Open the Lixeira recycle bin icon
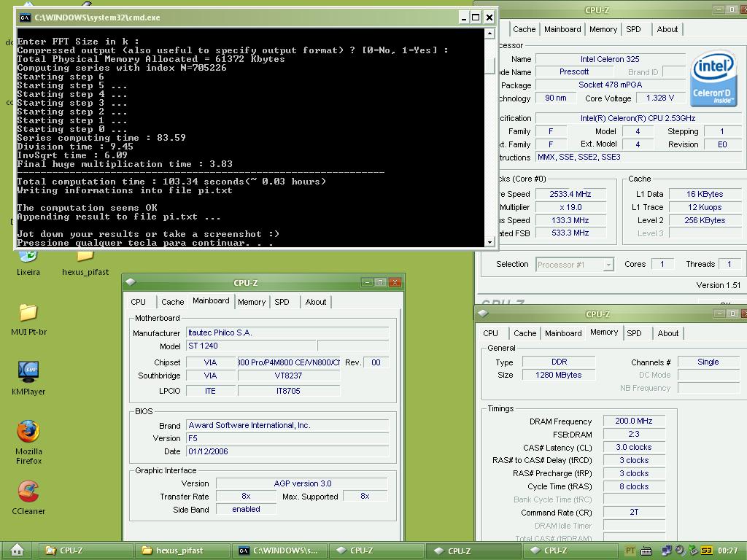This screenshot has width=747, height=560. [28, 262]
